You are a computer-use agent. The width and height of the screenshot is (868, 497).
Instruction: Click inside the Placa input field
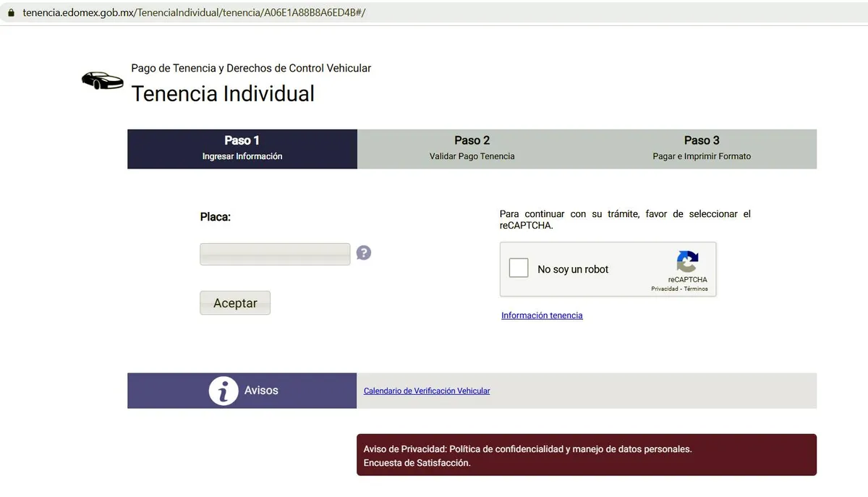275,254
